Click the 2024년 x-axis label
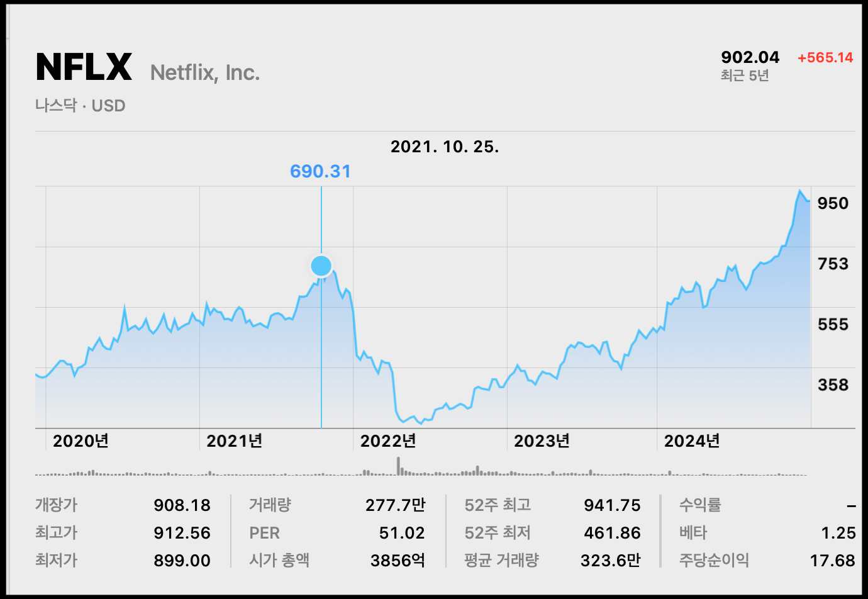Screen dimensions: 868x599 pyautogui.click(x=692, y=441)
